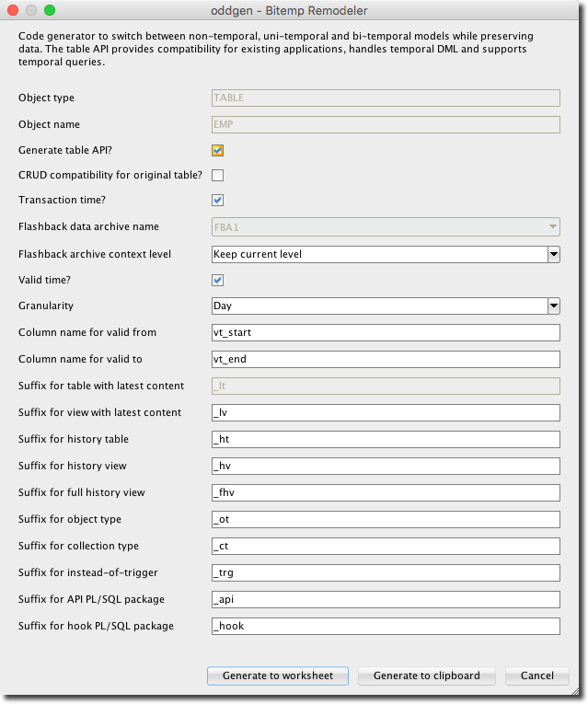
Task: Enable CRUD compatibility for original table
Action: point(218,175)
